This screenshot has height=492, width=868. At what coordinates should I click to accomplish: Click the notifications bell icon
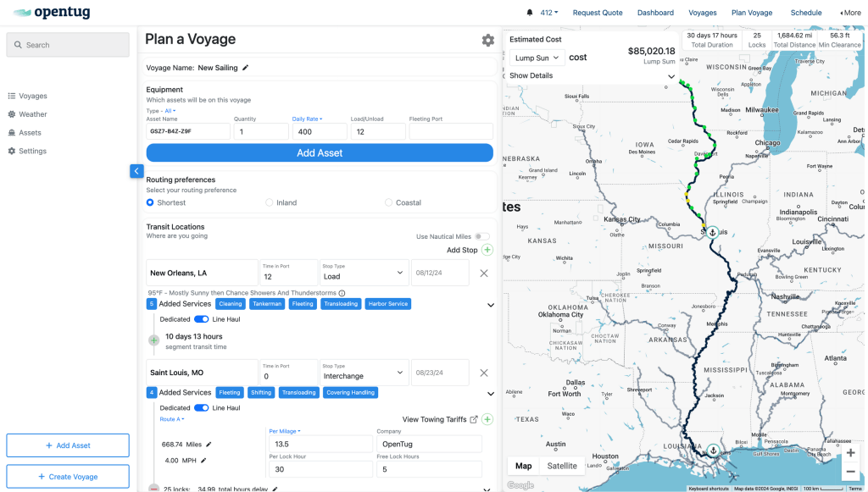[530, 13]
